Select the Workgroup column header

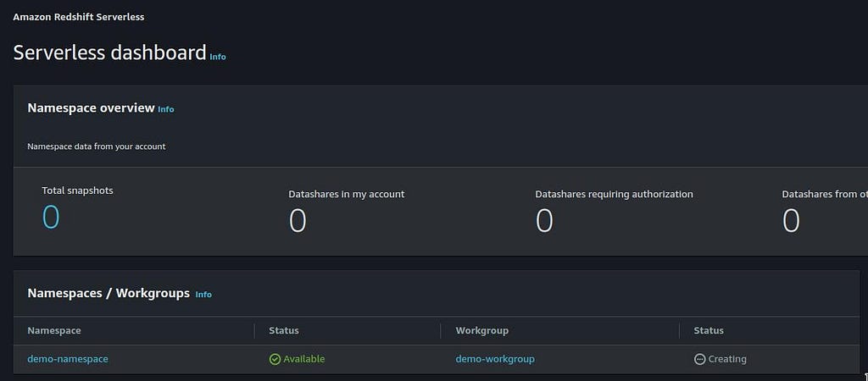[481, 331]
